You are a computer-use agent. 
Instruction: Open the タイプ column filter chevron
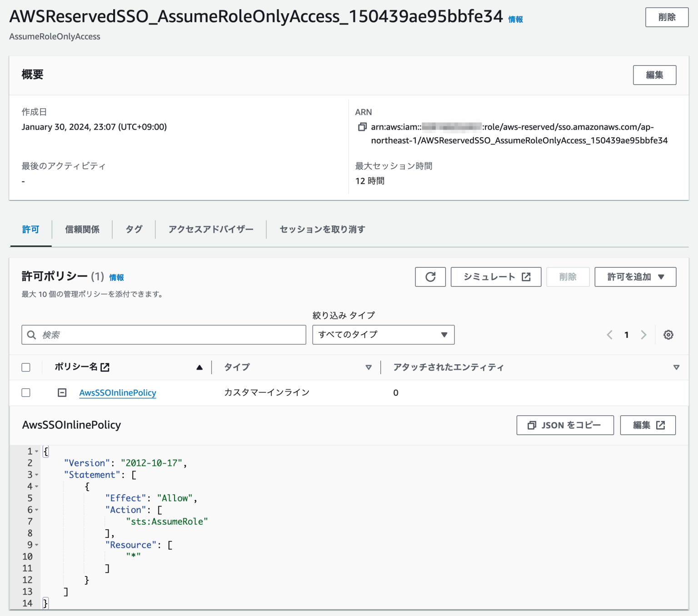pyautogui.click(x=369, y=367)
